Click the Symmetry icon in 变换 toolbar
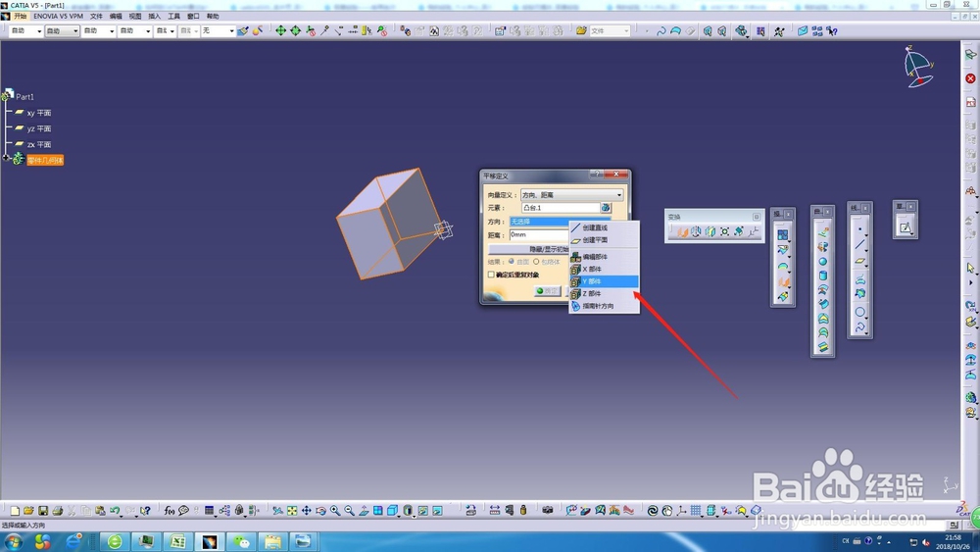Image resolution: width=980 pixels, height=552 pixels. [x=710, y=232]
